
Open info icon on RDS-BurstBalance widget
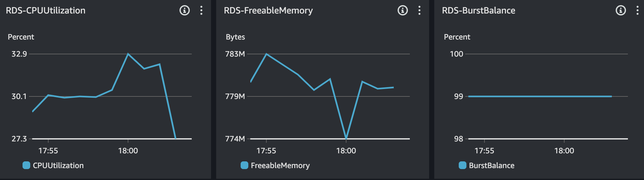pos(621,11)
